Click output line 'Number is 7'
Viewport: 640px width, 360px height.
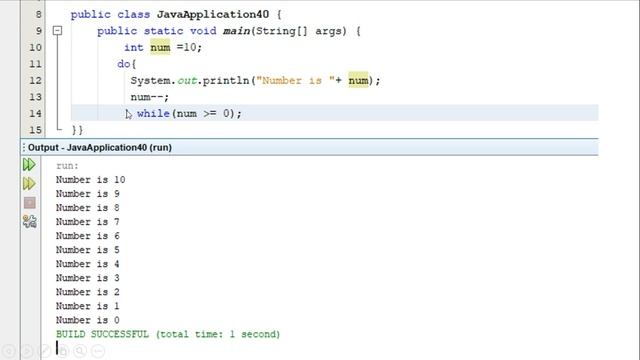[88, 222]
